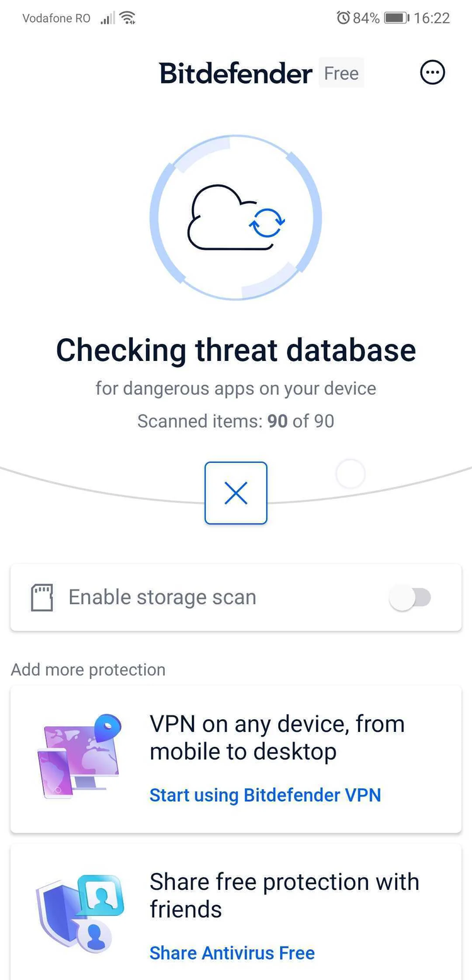Tap the VPN devices illustration
Viewport: 472px width, 980px height.
(79, 756)
